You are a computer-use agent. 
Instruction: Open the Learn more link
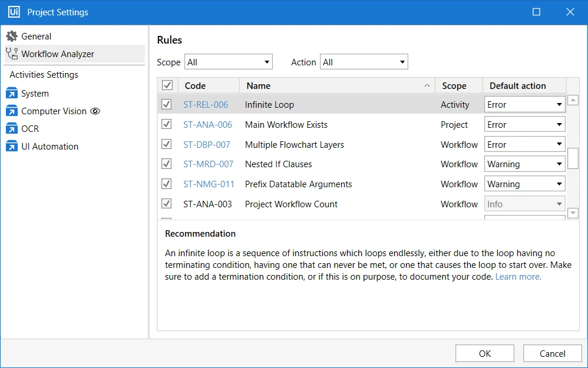pos(518,277)
